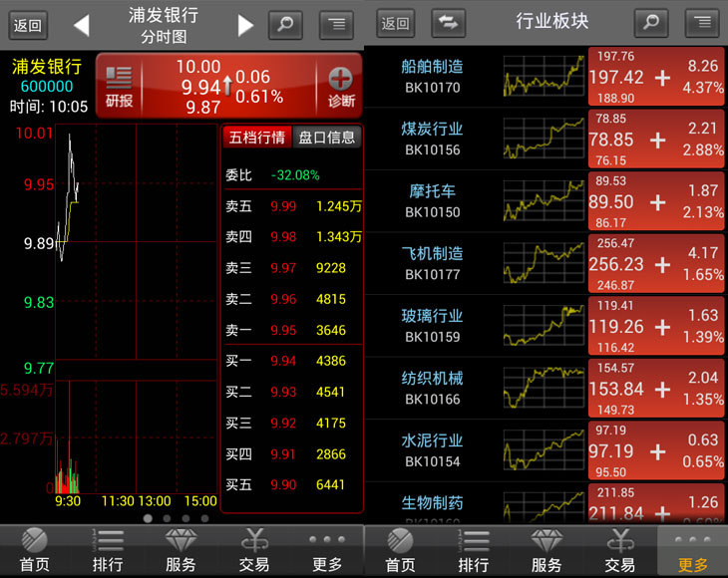Open search on the stock chart screen
This screenshot has height=578, width=728.
click(285, 24)
